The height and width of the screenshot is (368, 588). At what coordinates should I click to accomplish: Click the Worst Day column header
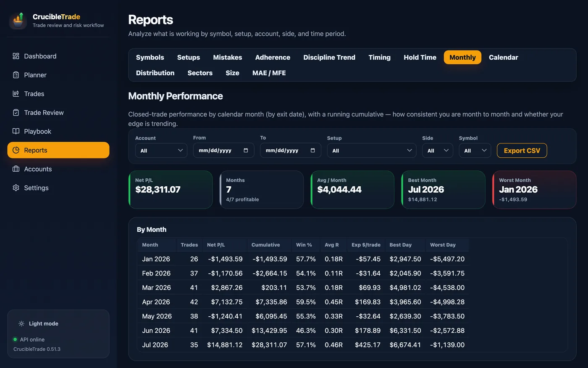point(447,245)
